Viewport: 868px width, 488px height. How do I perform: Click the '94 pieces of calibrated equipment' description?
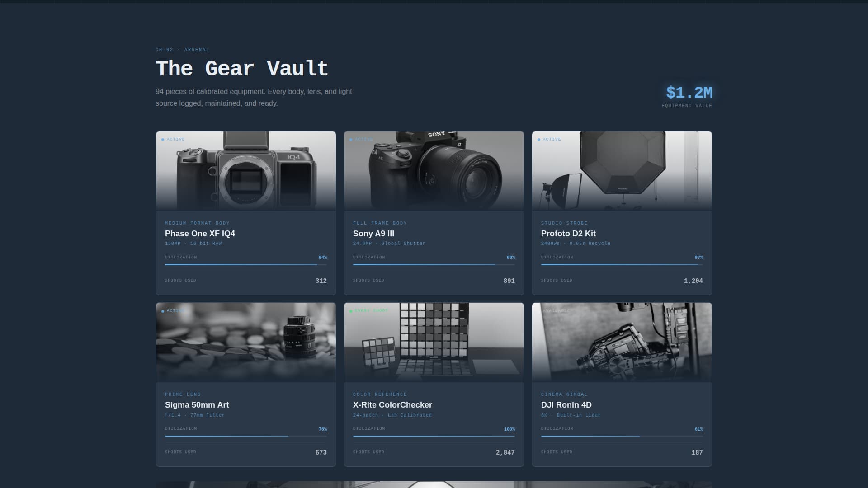click(x=254, y=97)
